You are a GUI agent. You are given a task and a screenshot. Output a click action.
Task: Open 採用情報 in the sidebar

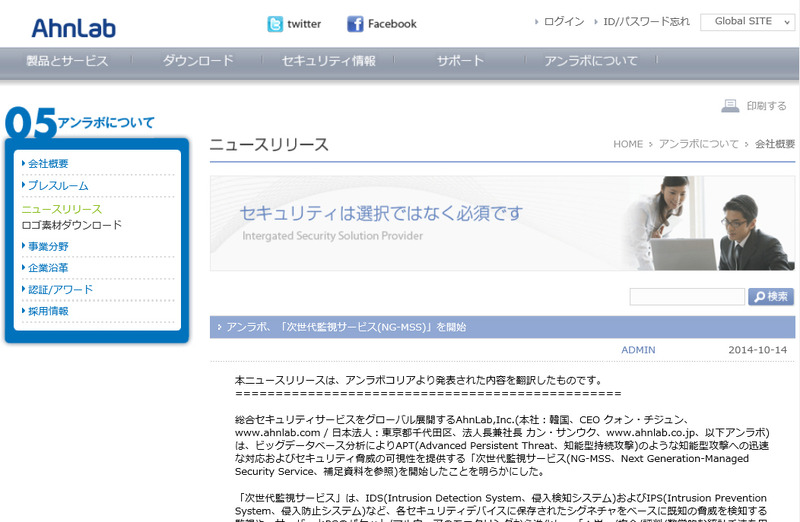pos(48,311)
